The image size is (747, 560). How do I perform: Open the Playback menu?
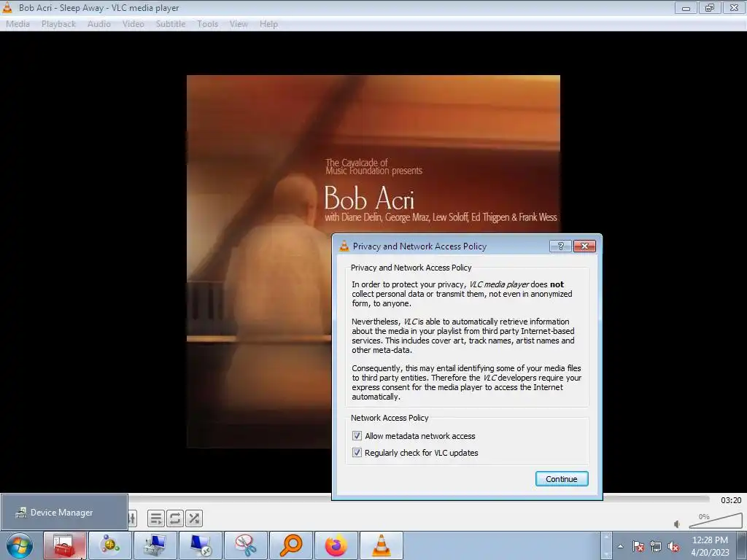pyautogui.click(x=58, y=24)
